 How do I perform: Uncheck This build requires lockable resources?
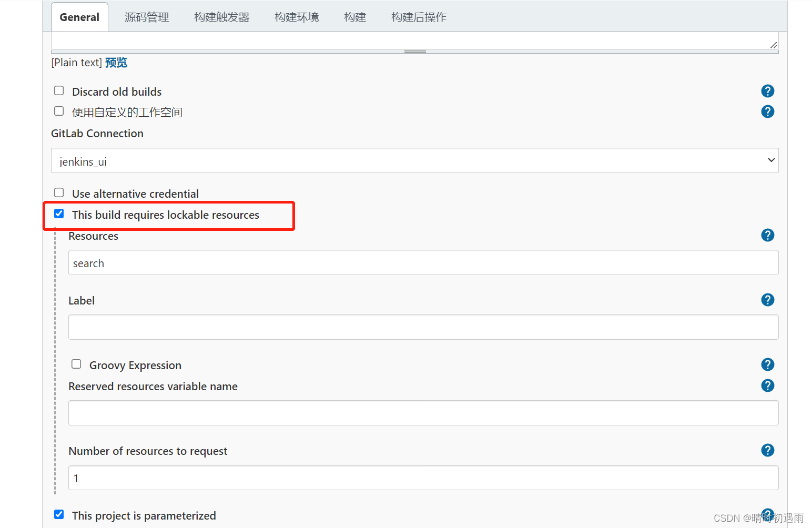tap(59, 214)
